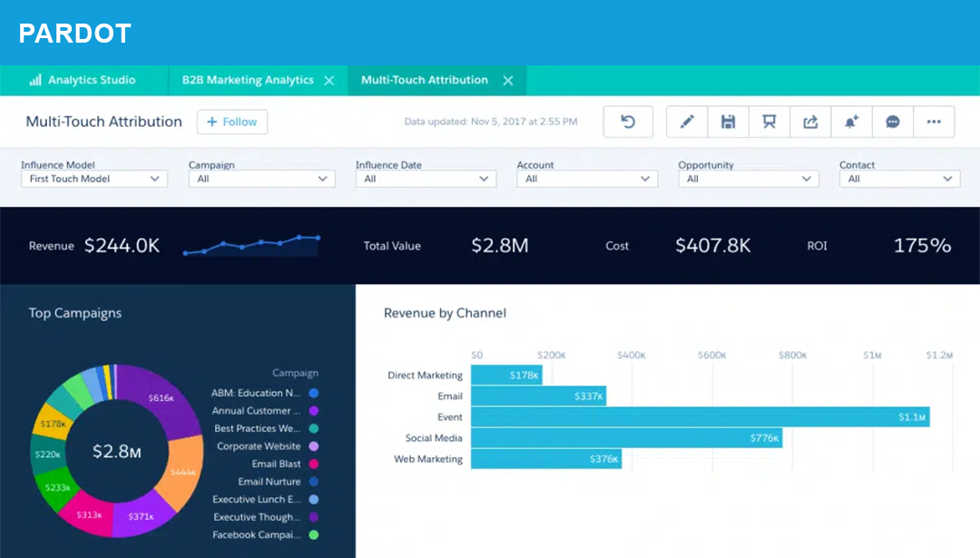Switch to Analytics Studio tab

[83, 80]
